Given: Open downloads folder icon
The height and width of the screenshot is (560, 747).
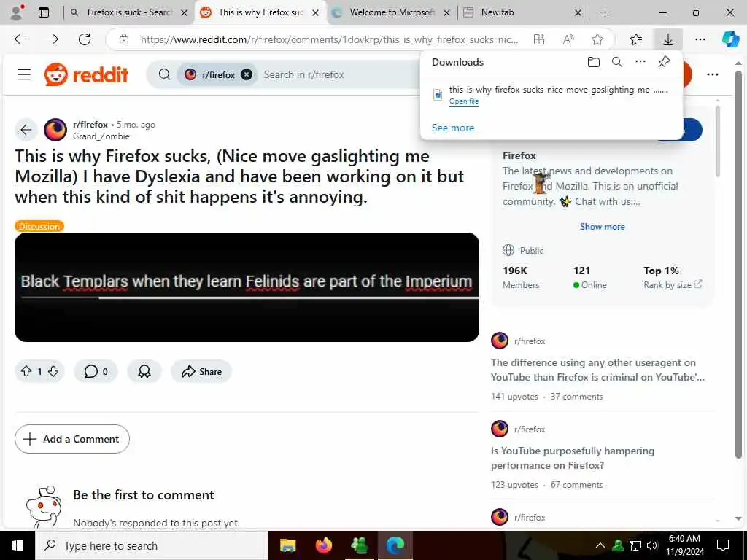Looking at the screenshot, I should pyautogui.click(x=593, y=62).
